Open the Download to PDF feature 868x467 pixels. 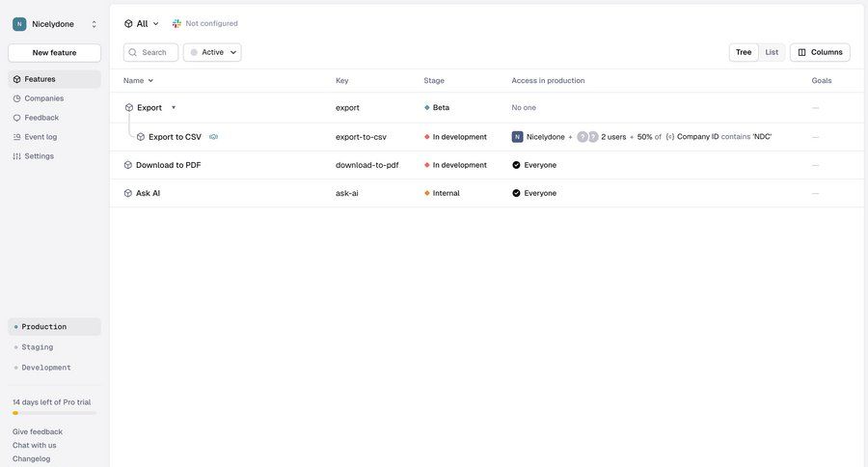pyautogui.click(x=168, y=165)
